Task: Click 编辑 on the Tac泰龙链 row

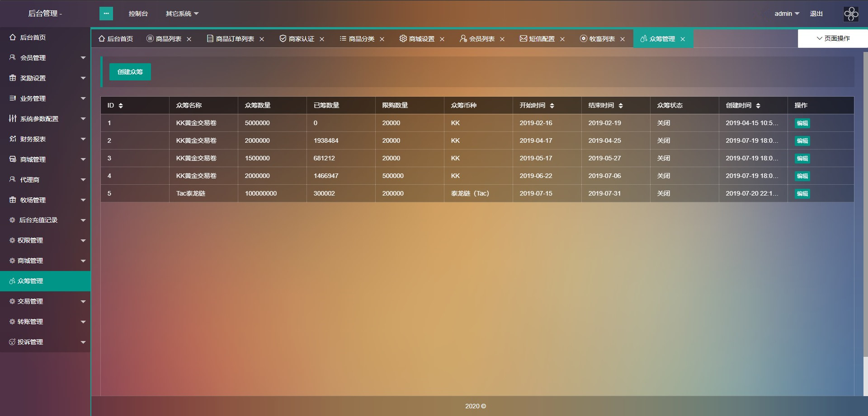Action: pos(802,193)
